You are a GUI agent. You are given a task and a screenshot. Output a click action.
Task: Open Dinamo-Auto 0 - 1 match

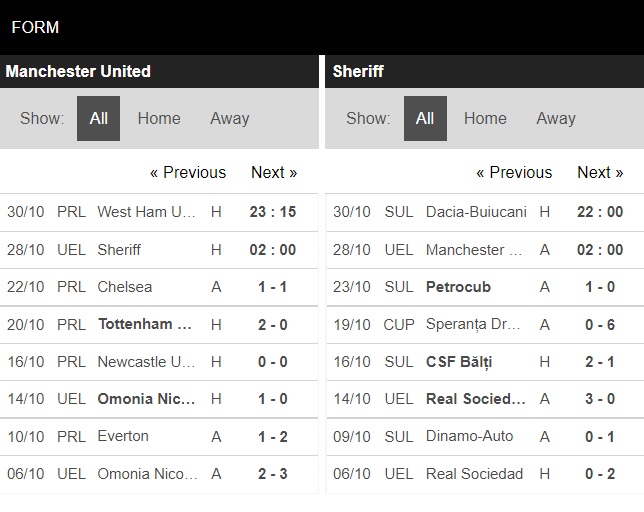(x=485, y=436)
